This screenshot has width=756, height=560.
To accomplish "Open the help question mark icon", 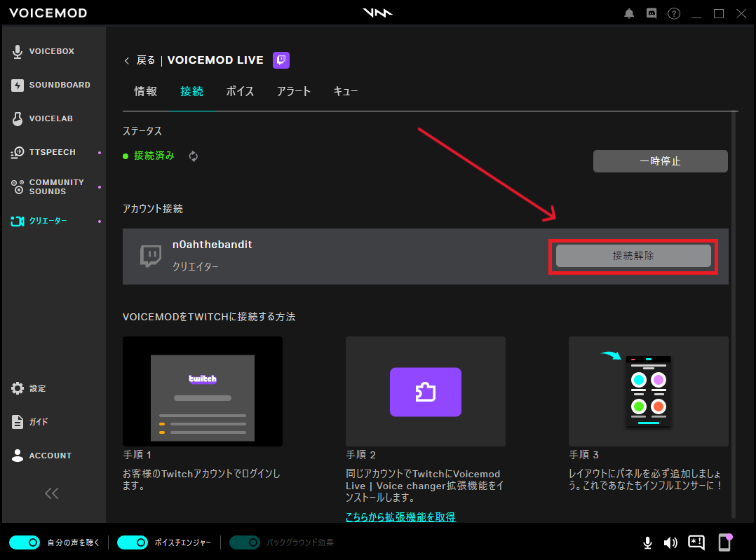I will tap(674, 13).
